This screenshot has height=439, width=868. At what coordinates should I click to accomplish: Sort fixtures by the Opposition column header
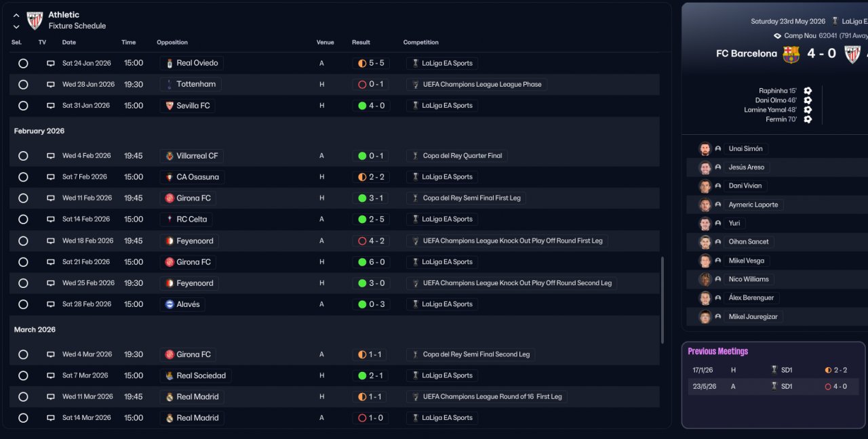point(172,43)
